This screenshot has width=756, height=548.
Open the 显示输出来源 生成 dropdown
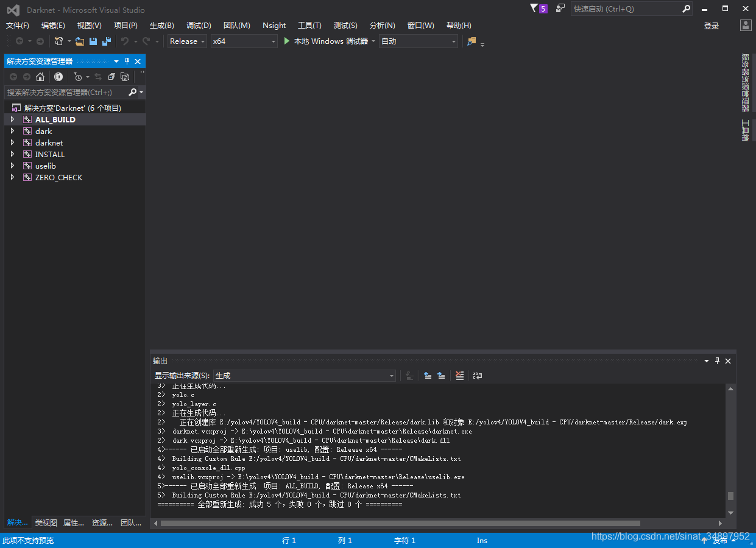click(305, 376)
